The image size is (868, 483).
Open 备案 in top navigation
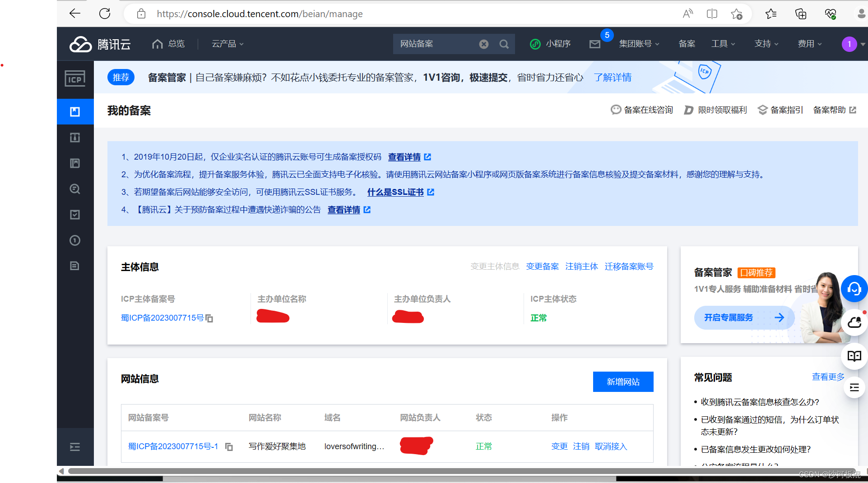point(687,44)
